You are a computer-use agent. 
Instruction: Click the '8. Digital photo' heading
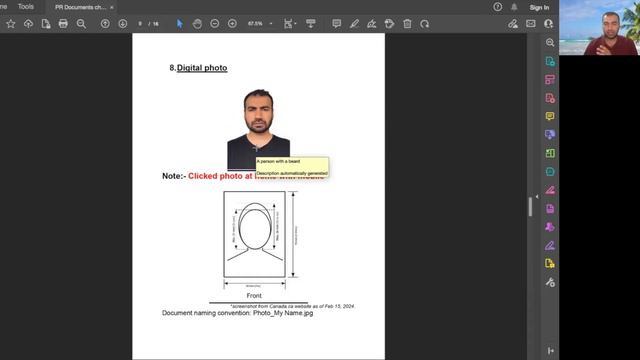coord(198,68)
